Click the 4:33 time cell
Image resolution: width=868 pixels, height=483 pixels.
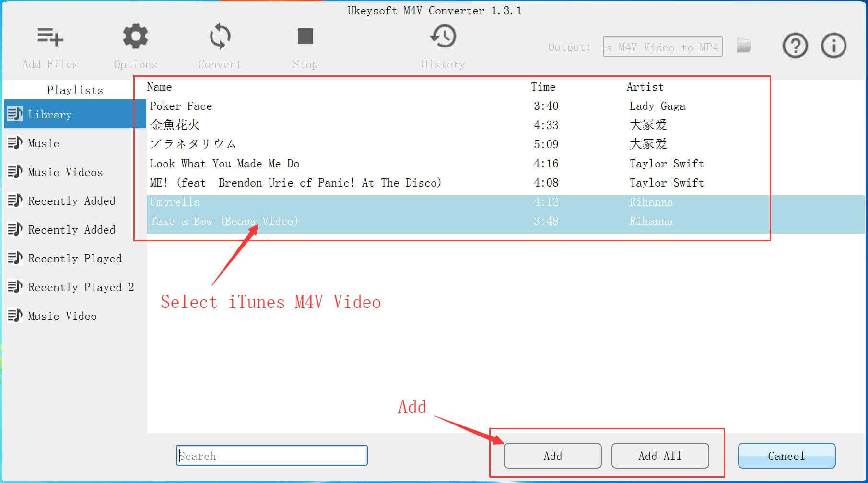[x=546, y=125]
